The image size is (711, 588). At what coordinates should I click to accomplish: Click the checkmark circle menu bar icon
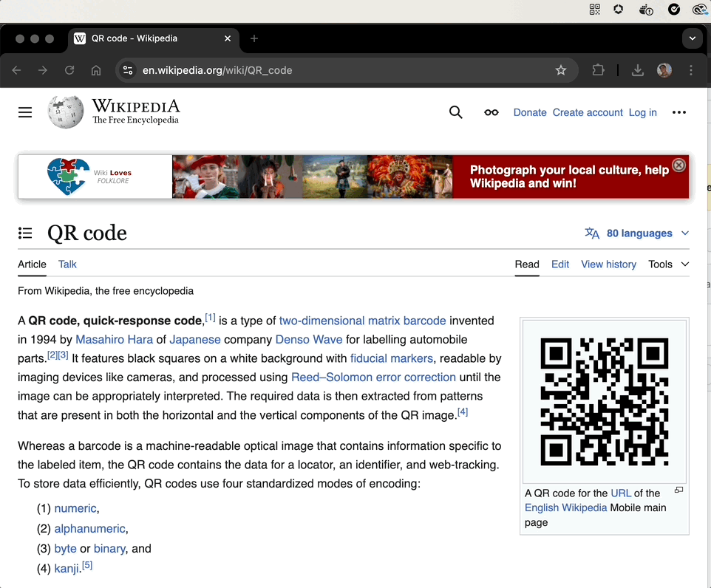(674, 9)
